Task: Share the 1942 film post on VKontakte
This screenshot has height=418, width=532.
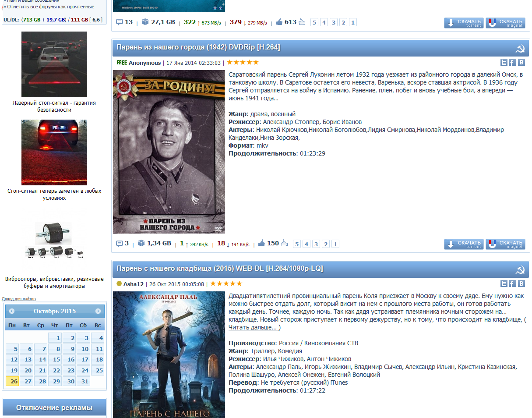Action: click(x=521, y=62)
